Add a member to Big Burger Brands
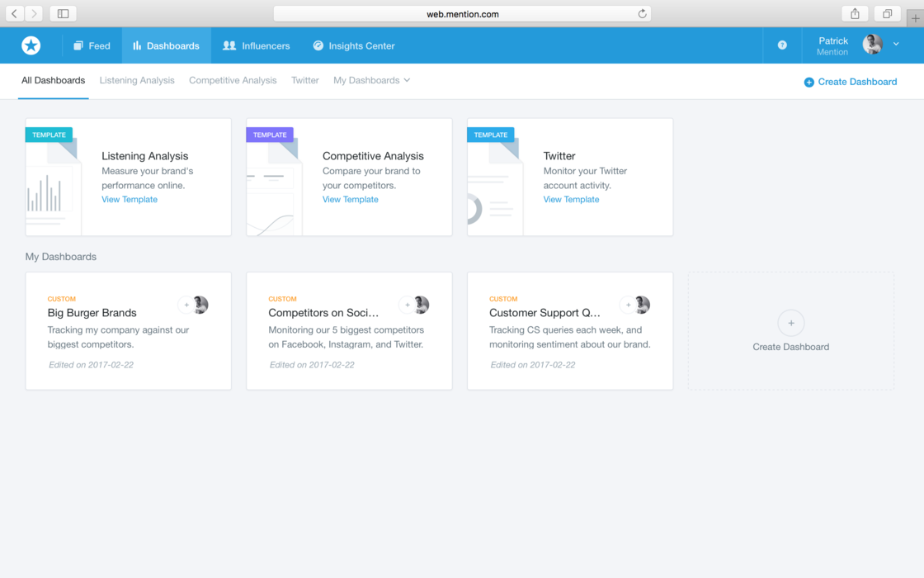The height and width of the screenshot is (578, 924). click(x=186, y=306)
